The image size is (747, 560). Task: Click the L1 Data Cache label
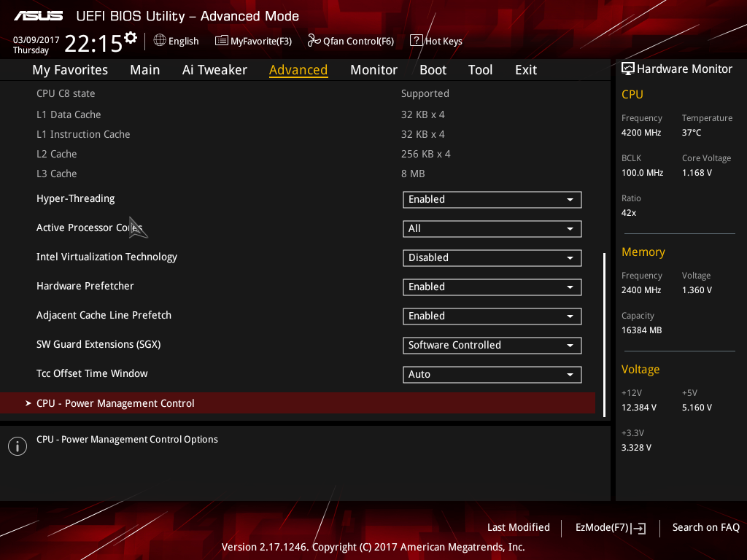point(69,114)
